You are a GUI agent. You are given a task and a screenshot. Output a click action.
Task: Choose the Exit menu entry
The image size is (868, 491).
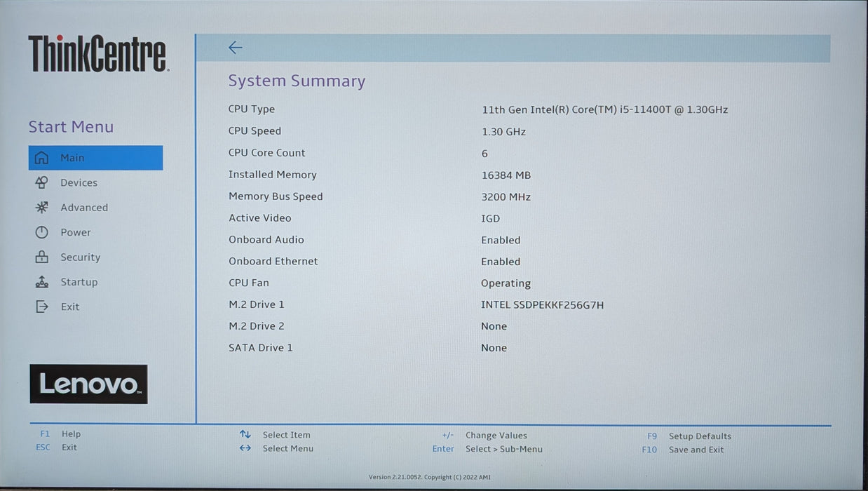pyautogui.click(x=70, y=307)
